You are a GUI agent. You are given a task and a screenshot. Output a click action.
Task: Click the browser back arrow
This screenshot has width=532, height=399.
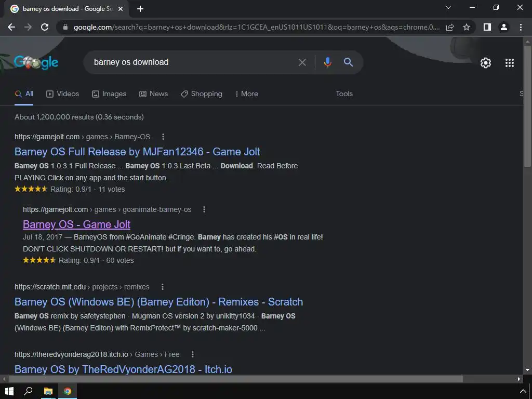(x=11, y=27)
